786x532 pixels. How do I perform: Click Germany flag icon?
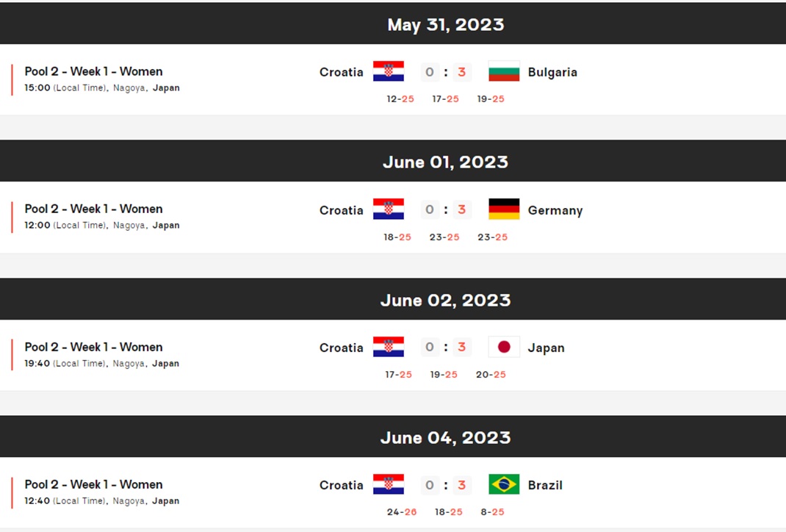pos(504,209)
